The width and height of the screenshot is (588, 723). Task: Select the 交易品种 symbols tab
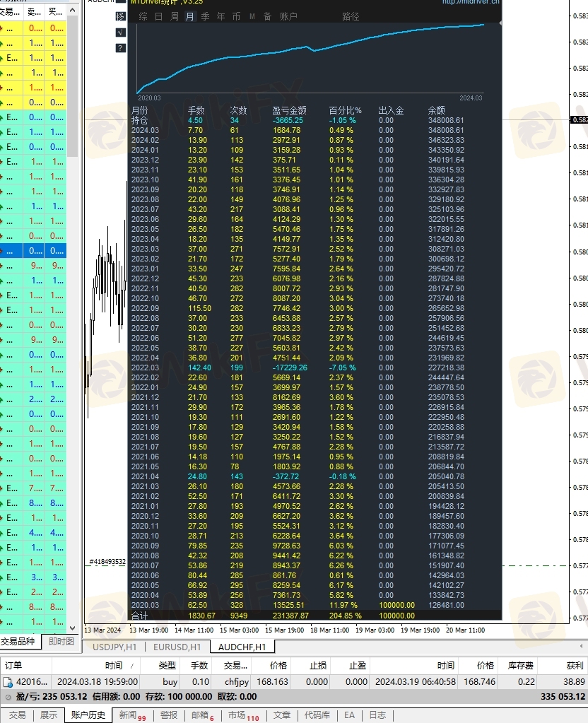click(x=18, y=642)
